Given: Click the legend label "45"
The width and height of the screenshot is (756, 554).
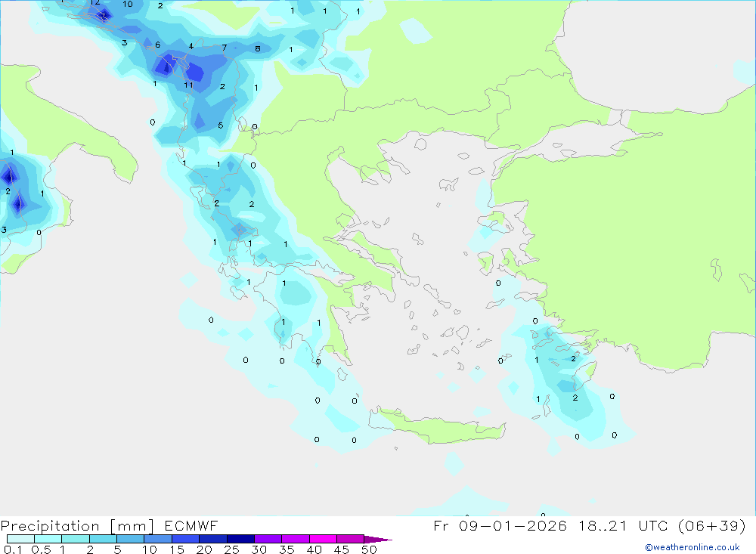Looking at the screenshot, I should (342, 549).
